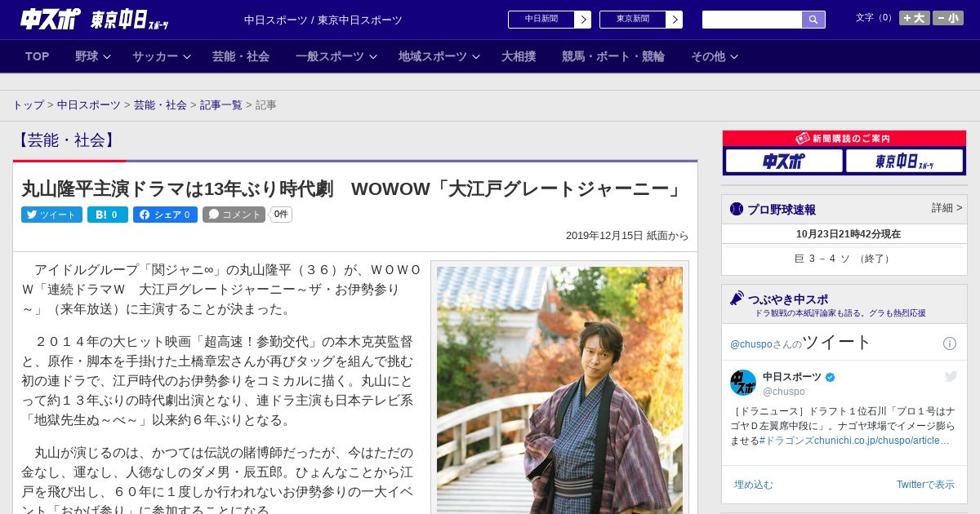Screen dimensions: 980x514
Task: Open つぶやき中スポ heading
Action: (787, 299)
